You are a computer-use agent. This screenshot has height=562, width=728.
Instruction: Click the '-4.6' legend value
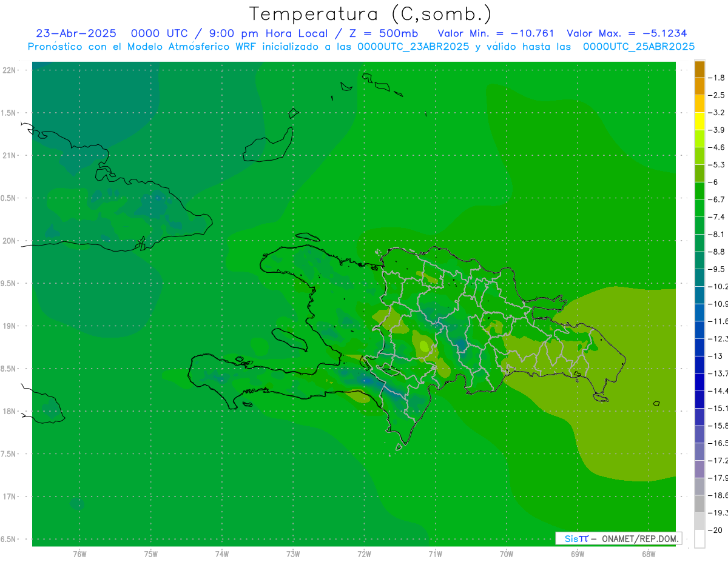point(717,147)
